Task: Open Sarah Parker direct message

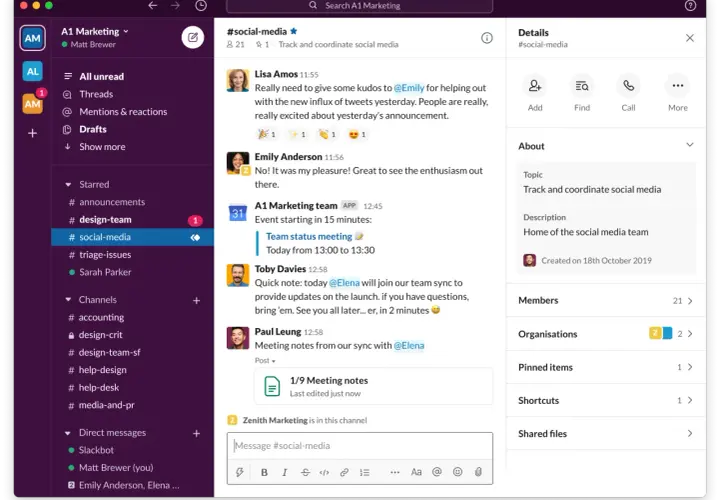Action: (x=132, y=272)
